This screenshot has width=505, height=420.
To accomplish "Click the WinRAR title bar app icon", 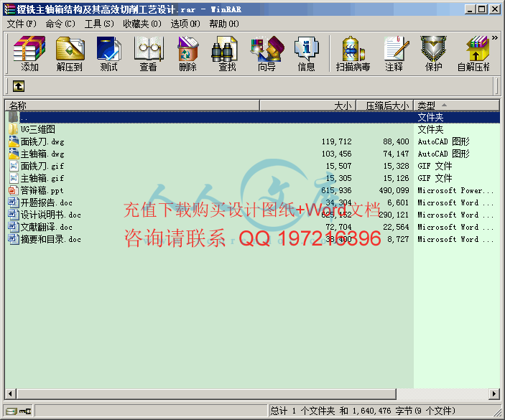I will click(x=10, y=9).
